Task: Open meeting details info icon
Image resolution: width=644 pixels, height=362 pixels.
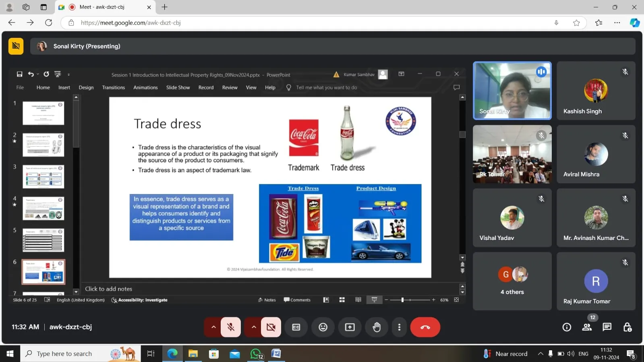Action: click(567, 327)
